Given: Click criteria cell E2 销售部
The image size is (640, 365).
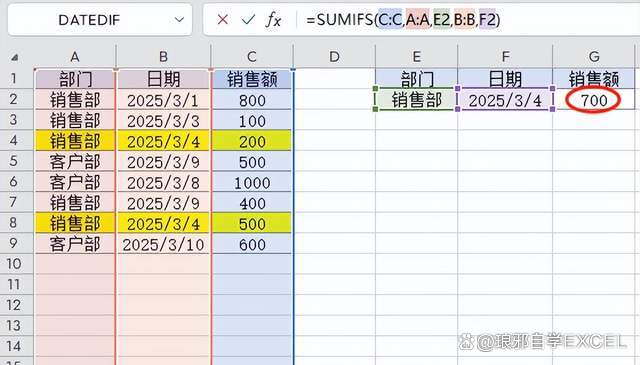Looking at the screenshot, I should click(416, 100).
